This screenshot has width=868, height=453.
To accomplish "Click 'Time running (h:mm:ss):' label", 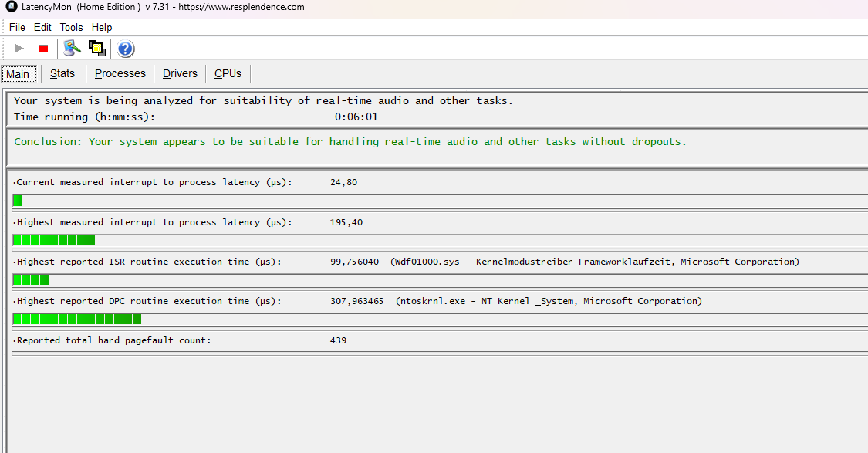I will (85, 117).
